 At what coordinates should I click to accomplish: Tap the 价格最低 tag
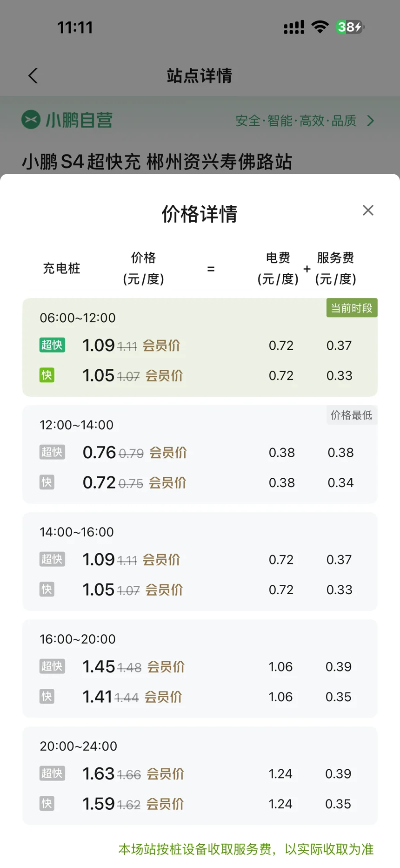coord(352,415)
